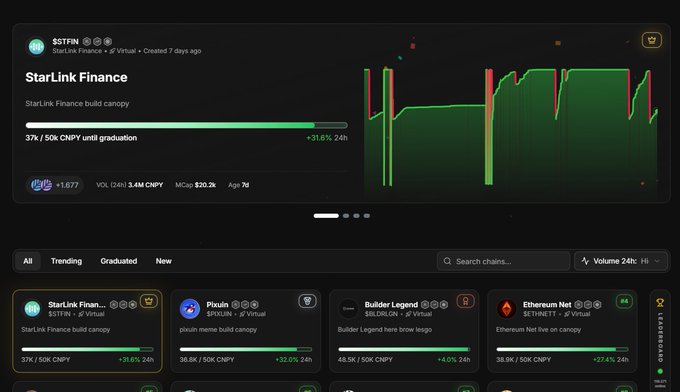Click the Ethereum Net token logo
The width and height of the screenshot is (680, 392).
[507, 309]
